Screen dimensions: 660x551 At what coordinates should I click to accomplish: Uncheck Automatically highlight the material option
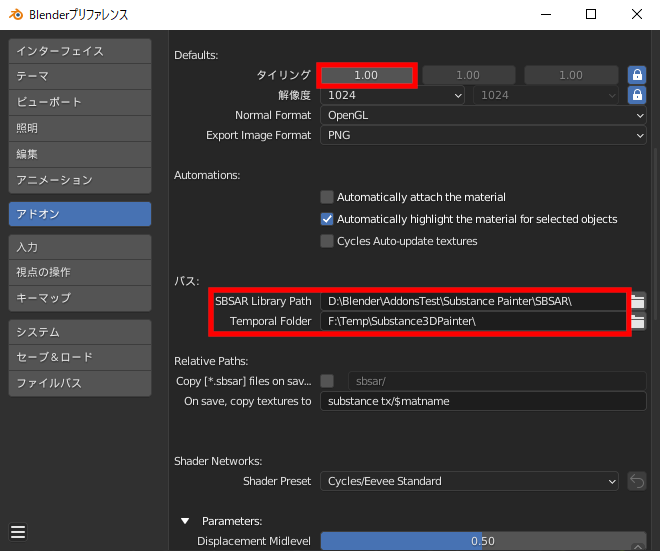pos(327,219)
